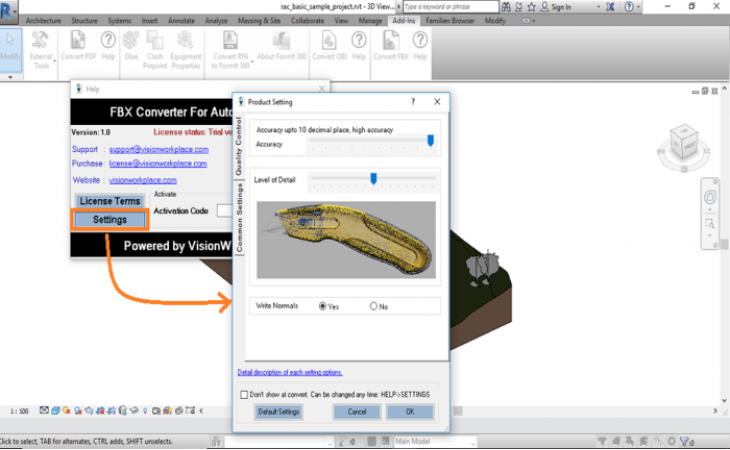
Task: Click the Exchange Apps X icon
Action: (x=610, y=7)
